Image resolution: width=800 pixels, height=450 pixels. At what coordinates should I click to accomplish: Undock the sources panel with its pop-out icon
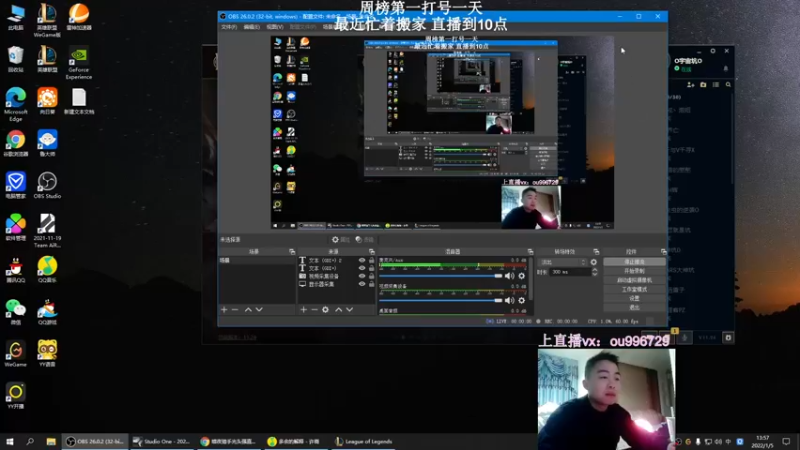371,252
